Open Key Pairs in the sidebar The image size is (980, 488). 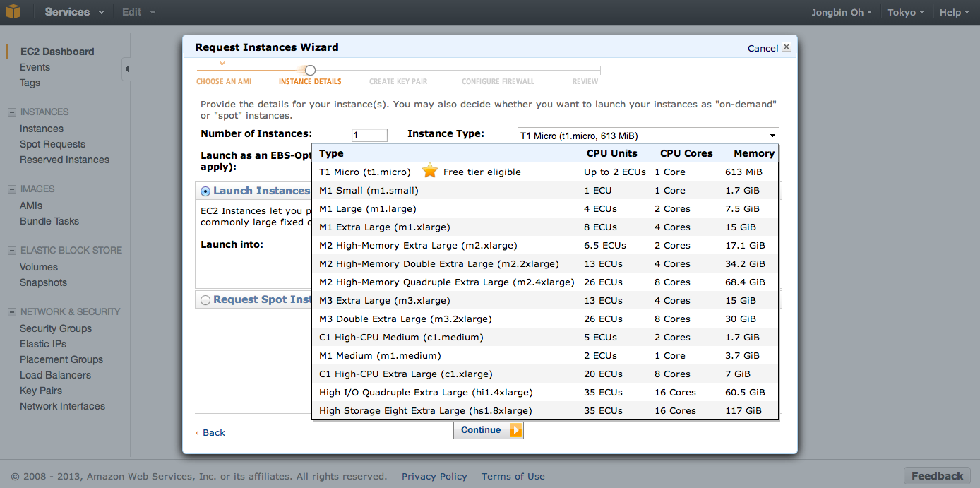tap(41, 391)
